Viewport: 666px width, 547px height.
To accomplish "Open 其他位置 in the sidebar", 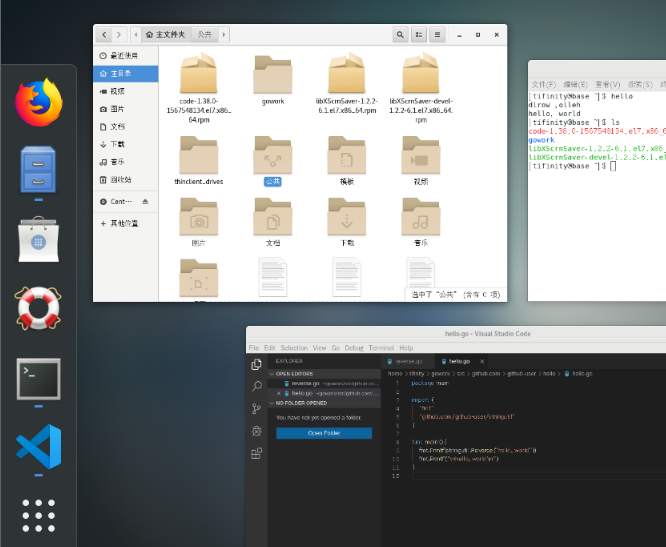I will (126, 223).
